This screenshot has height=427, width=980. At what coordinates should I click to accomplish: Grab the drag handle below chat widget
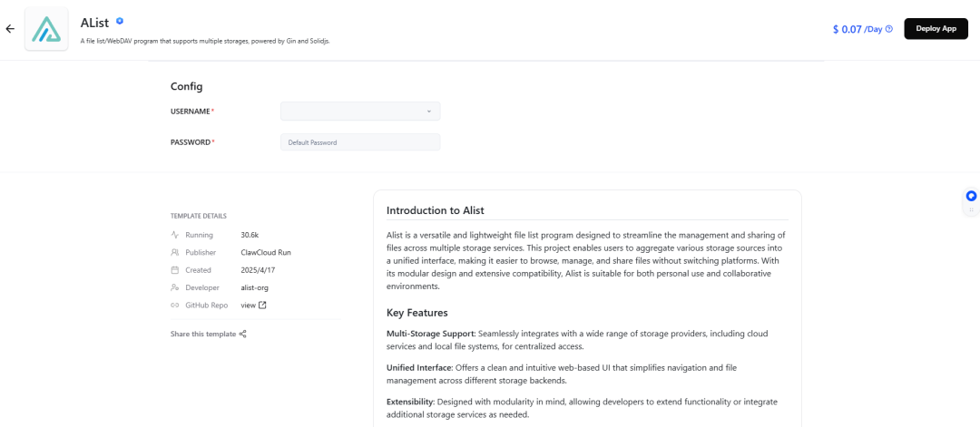point(971,209)
